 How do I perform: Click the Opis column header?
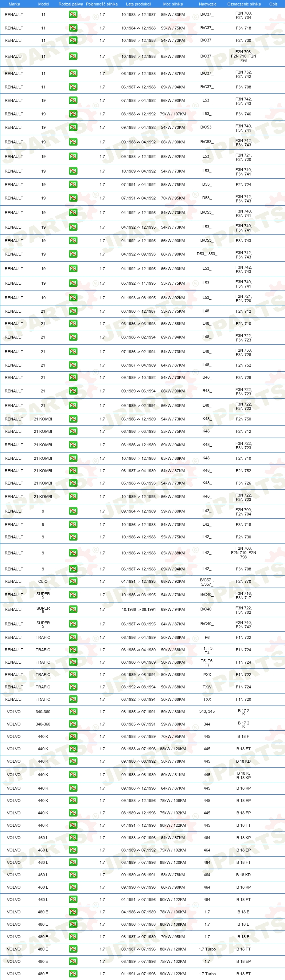click(273, 4)
